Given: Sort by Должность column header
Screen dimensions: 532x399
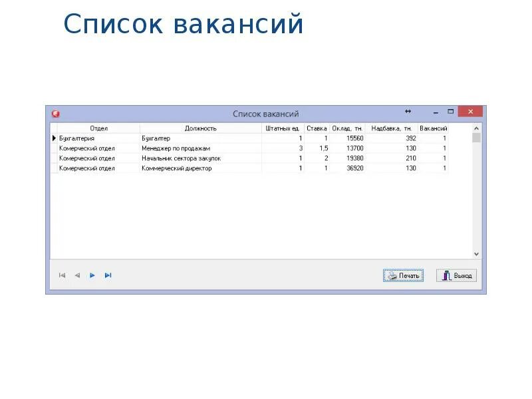Looking at the screenshot, I should click(201, 128).
